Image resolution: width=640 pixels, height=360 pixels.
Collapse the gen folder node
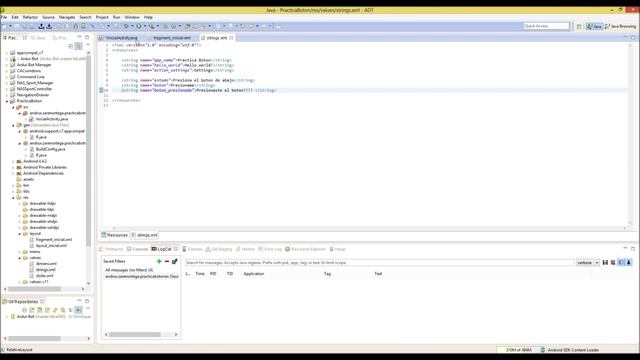point(13,125)
